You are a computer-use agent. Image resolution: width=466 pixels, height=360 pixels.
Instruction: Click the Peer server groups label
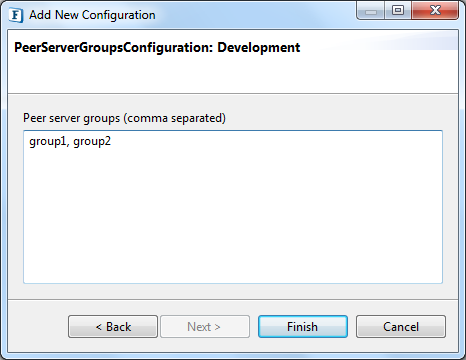tap(124, 118)
